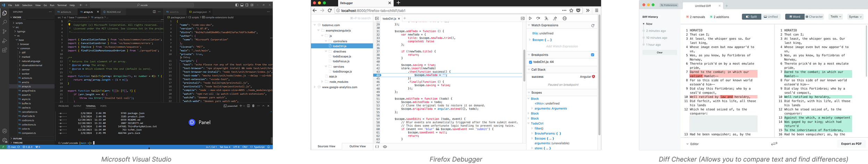Image resolution: width=868 pixels, height=164 pixels.
Task: Swap diff sides arrows in Diff Checker
Action: click(x=774, y=144)
